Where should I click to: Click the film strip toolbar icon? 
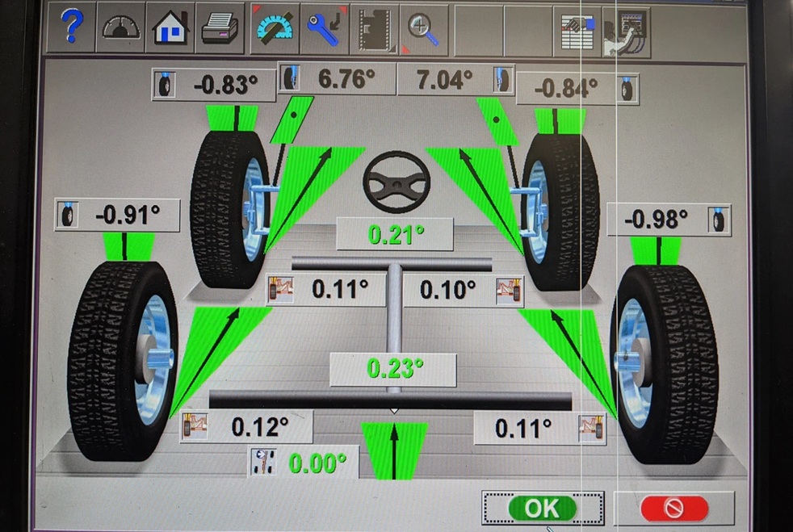coord(375,28)
